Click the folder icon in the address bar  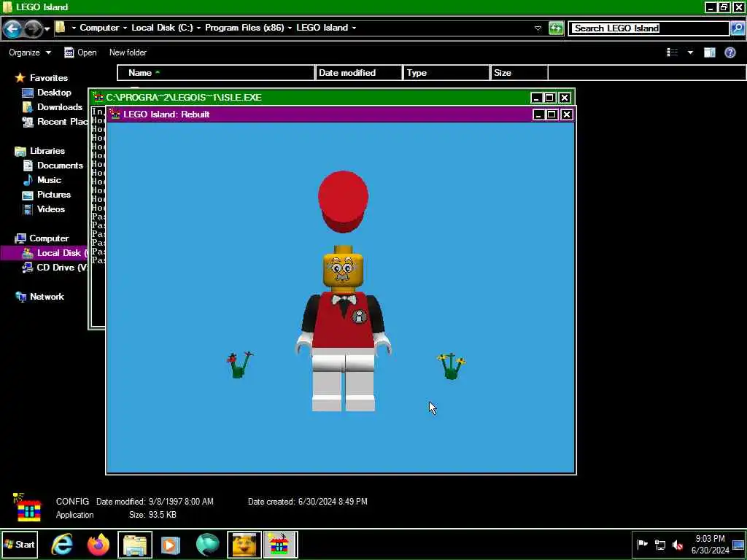coord(60,28)
